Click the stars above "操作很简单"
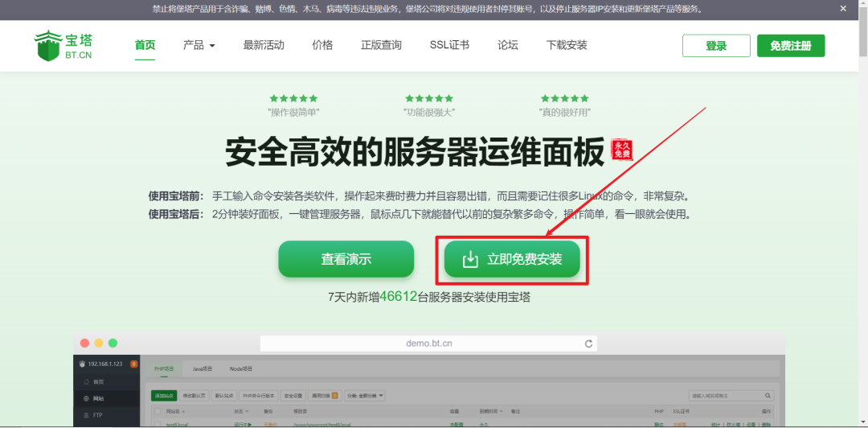The height and width of the screenshot is (428, 868). click(x=293, y=99)
